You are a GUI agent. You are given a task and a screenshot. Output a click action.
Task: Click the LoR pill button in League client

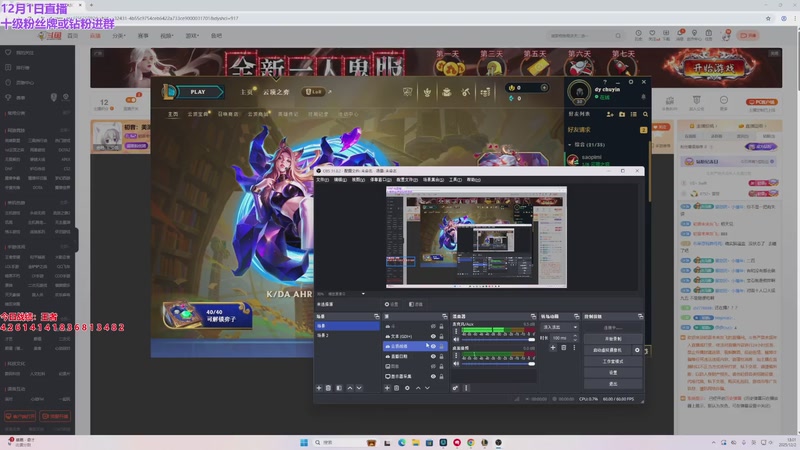pos(313,92)
